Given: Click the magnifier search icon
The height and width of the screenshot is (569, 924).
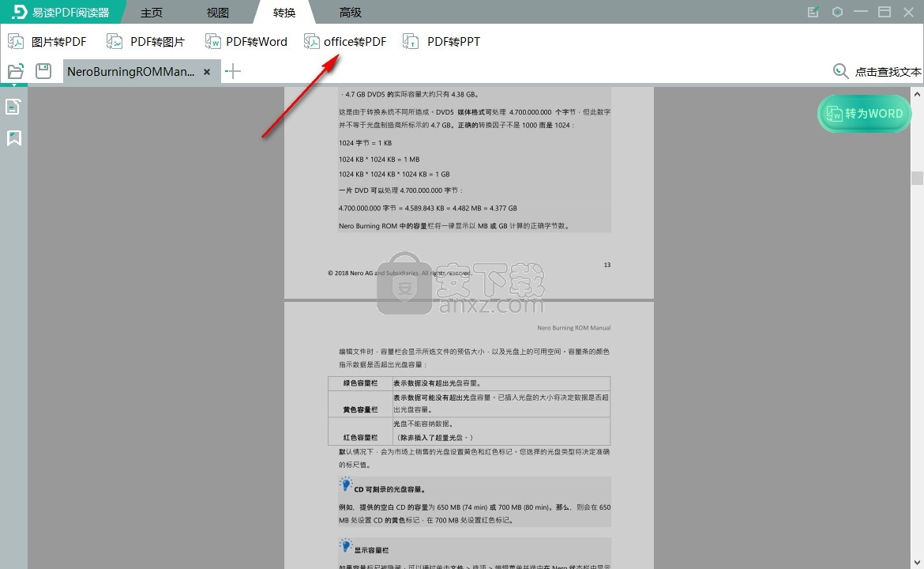Looking at the screenshot, I should (841, 72).
